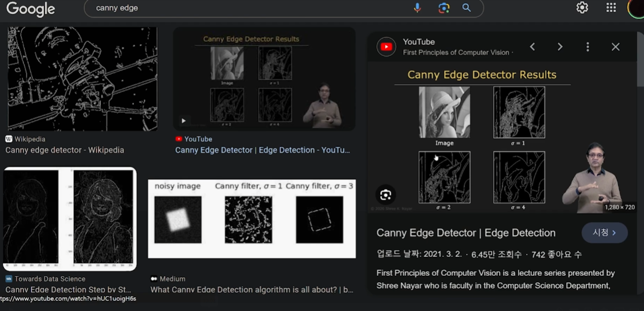The height and width of the screenshot is (311, 644).
Task: Click the Google logo
Action: (x=31, y=9)
